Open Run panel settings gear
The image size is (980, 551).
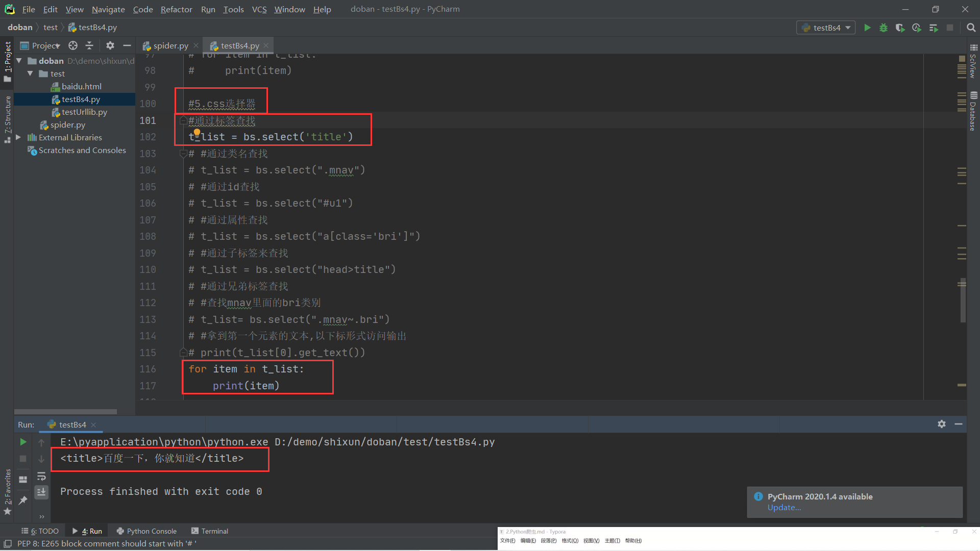[941, 424]
